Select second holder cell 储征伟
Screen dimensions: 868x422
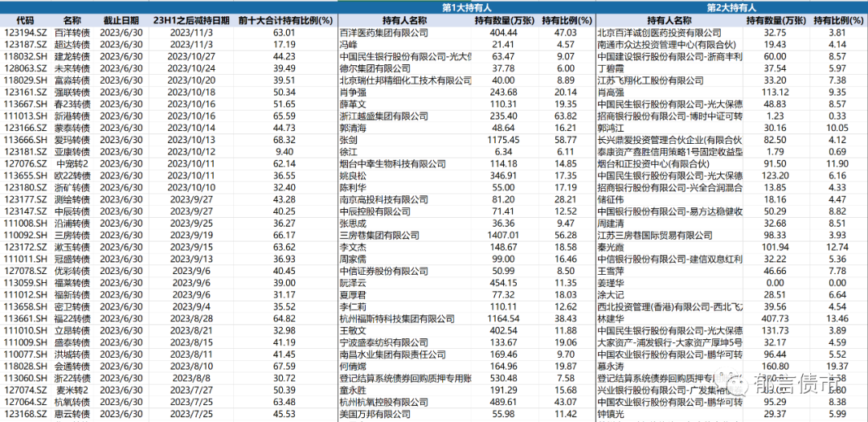click(612, 199)
